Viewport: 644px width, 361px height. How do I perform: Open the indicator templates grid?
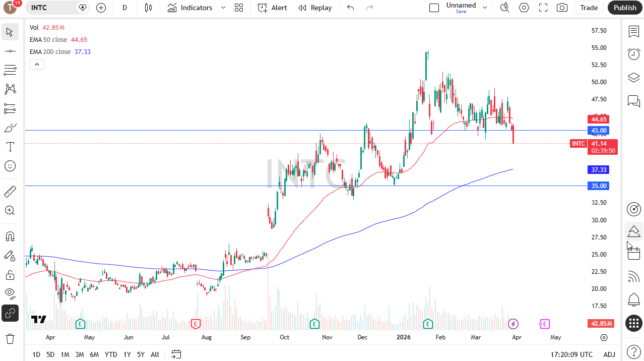[x=239, y=8]
